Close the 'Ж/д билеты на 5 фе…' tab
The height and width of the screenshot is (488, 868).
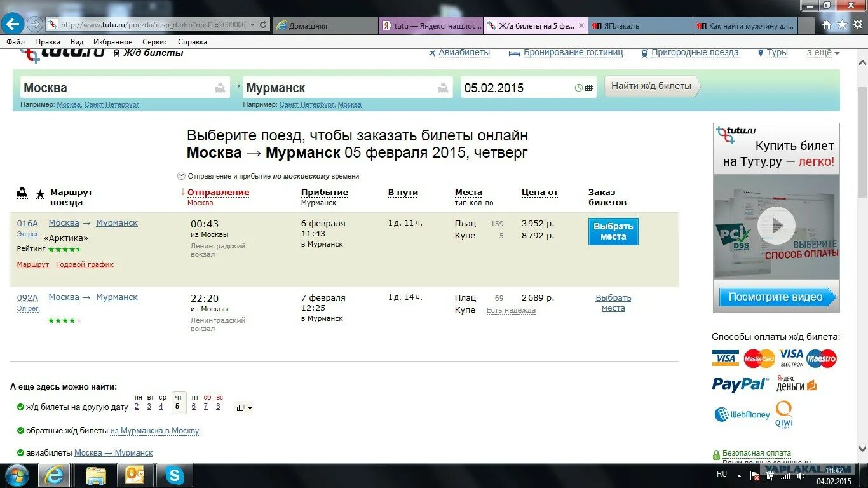click(x=583, y=26)
